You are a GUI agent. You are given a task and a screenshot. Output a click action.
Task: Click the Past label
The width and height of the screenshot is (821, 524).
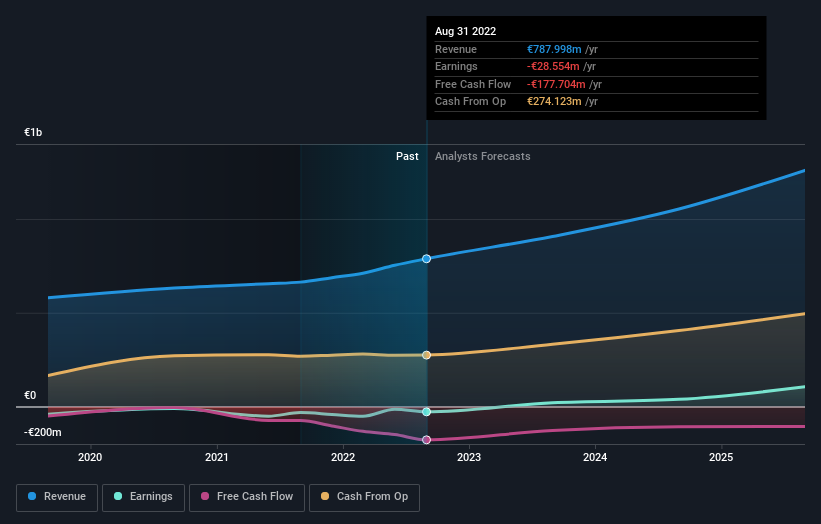[x=407, y=156]
